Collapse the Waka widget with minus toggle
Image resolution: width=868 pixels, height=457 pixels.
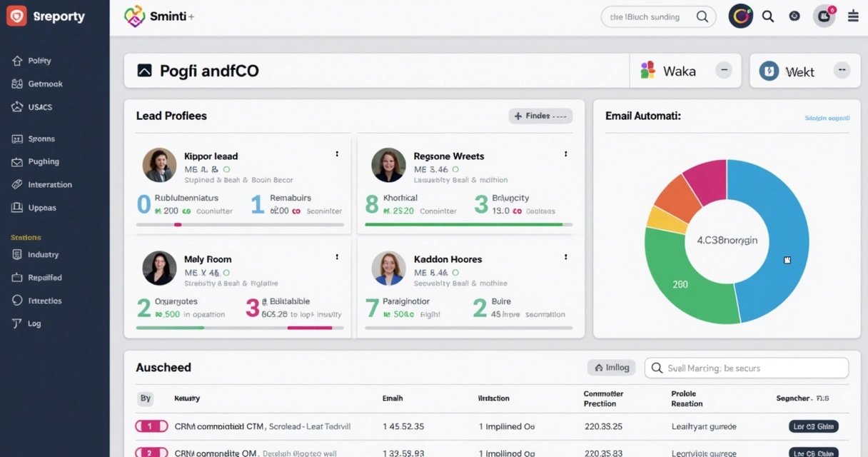coord(724,71)
